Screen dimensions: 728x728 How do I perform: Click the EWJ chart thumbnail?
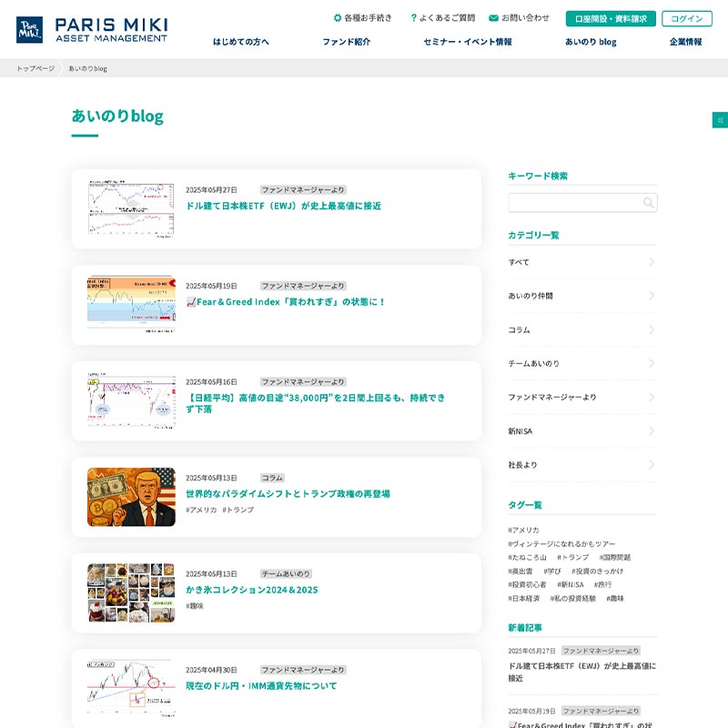[x=131, y=209]
